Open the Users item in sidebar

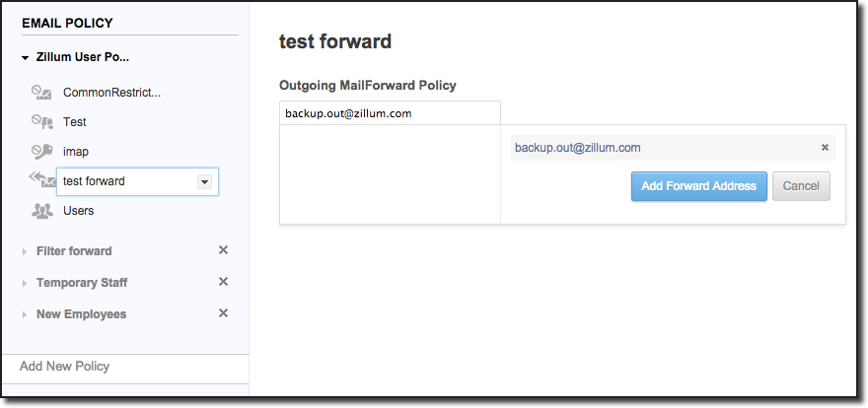[x=79, y=211]
